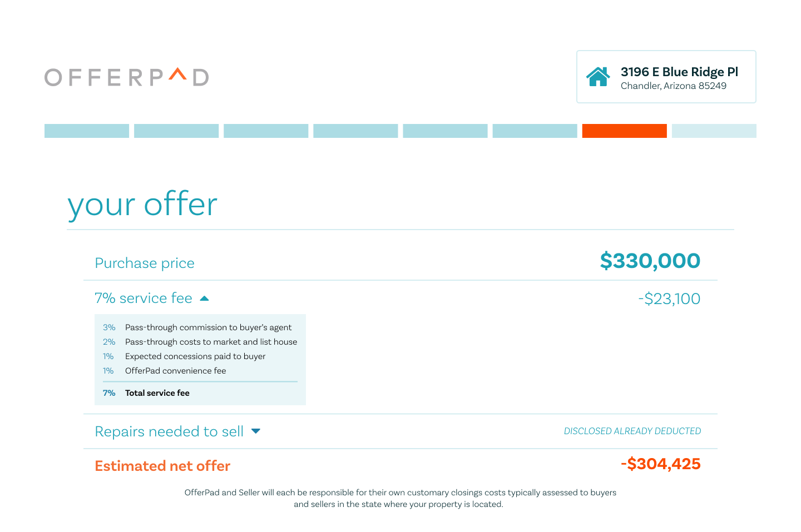Image resolution: width=801 pixels, height=532 pixels.
Task: Click the 7% service fee label
Action: pos(144,299)
